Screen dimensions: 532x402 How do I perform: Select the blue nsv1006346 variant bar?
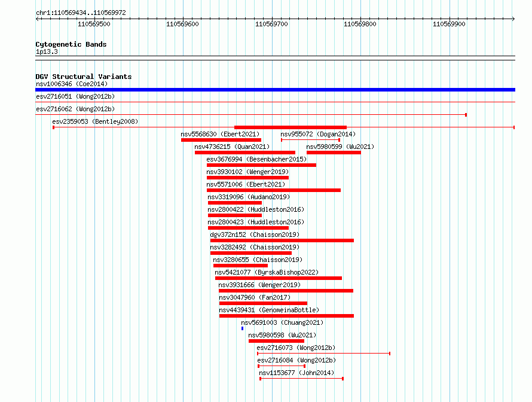[x=275, y=90]
